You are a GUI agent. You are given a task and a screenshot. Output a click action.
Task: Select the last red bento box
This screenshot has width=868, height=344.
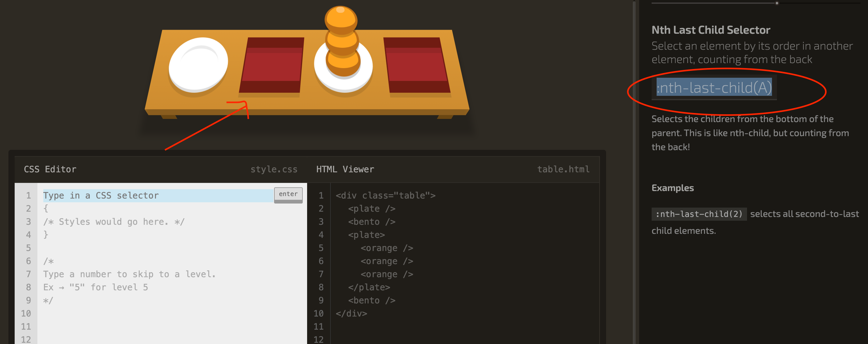417,65
